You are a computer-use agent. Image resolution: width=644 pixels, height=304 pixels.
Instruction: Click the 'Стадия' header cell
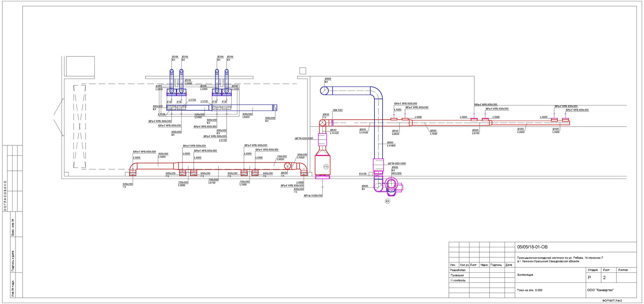593,270
